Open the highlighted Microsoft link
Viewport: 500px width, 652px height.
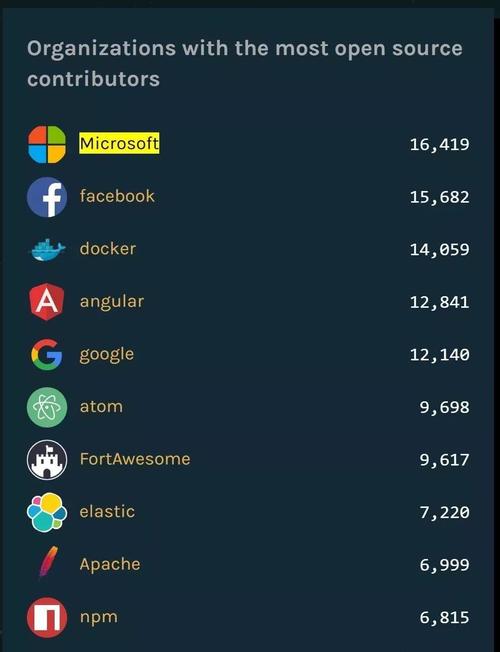[119, 143]
